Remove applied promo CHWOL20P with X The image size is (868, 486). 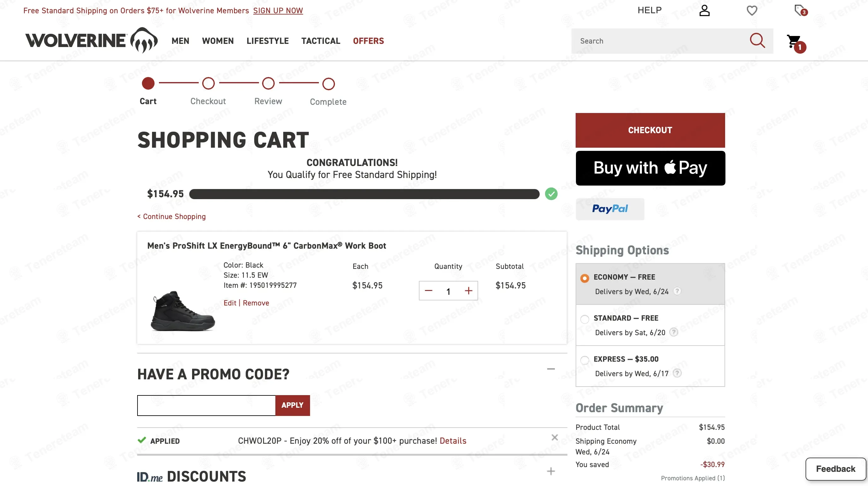pos(554,437)
